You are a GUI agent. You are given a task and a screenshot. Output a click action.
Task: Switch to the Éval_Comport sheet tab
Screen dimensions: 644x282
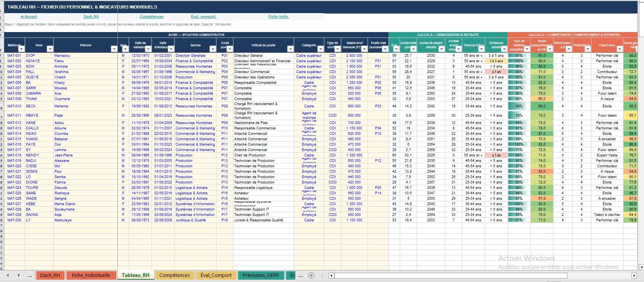216,275
